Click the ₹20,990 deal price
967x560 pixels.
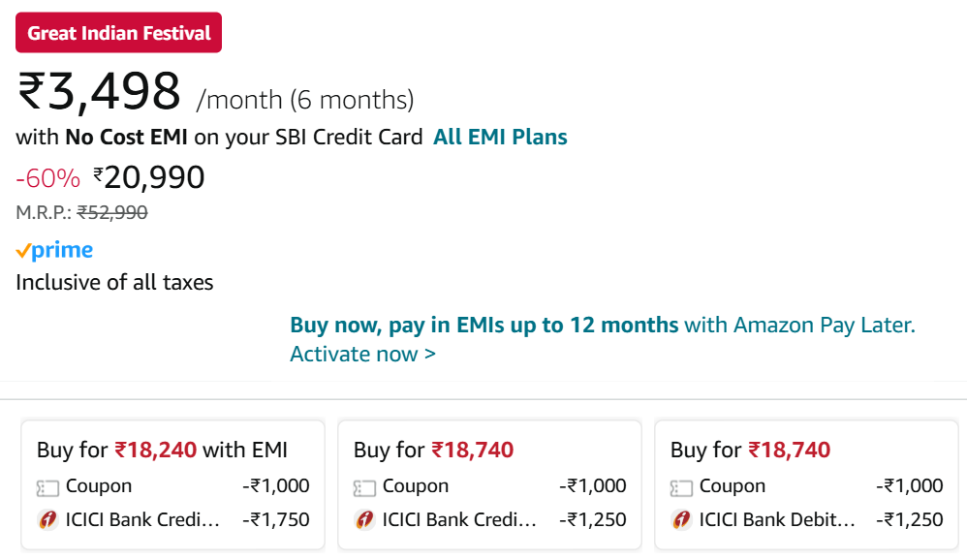point(149,177)
